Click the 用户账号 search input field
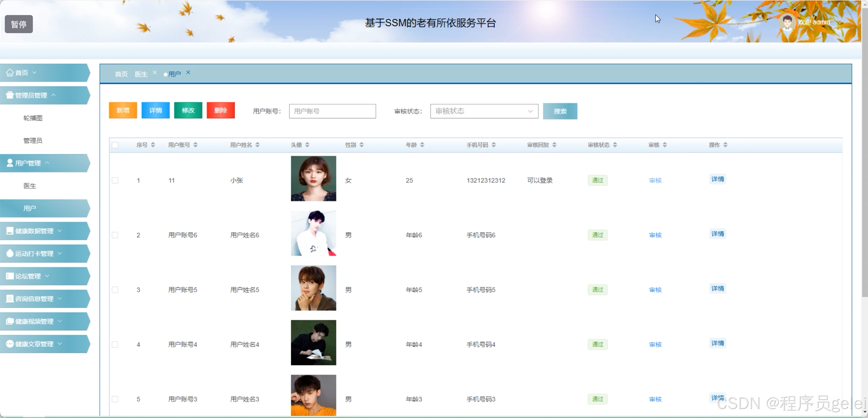 tap(332, 111)
